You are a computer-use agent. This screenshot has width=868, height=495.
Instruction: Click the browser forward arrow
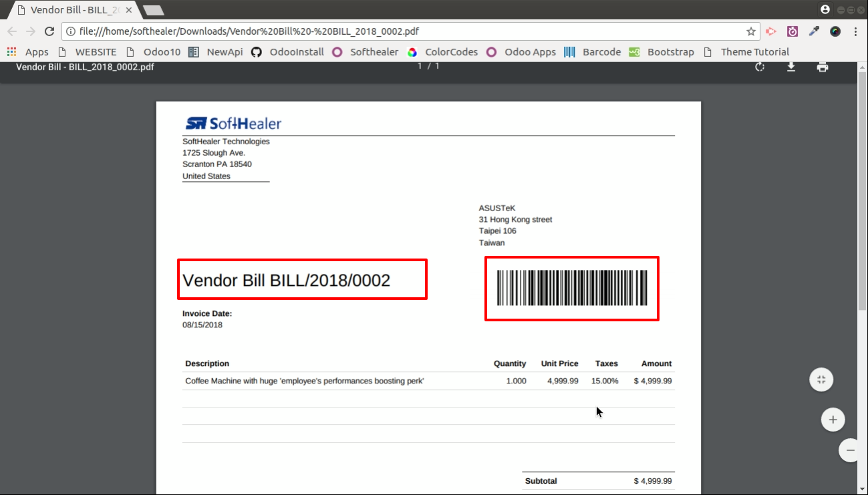[30, 31]
